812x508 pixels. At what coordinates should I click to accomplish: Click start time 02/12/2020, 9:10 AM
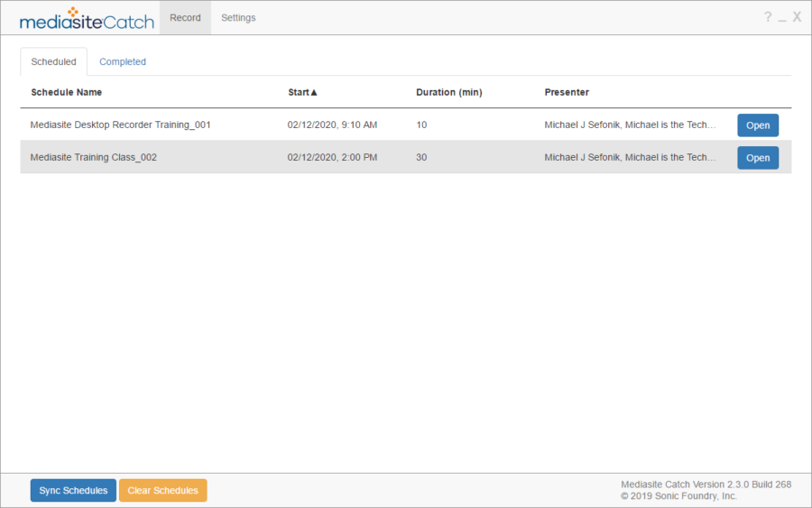[x=332, y=125]
